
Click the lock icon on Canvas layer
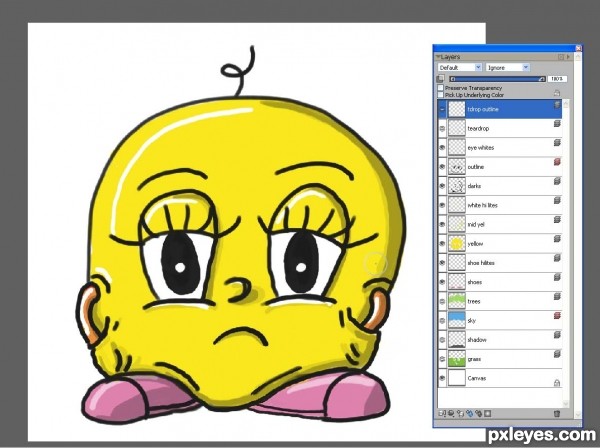click(557, 383)
